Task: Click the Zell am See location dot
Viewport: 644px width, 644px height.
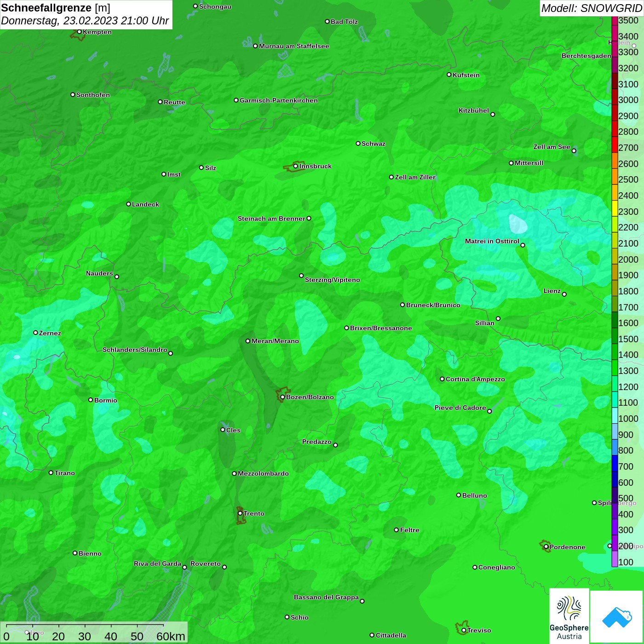Action: [574, 151]
